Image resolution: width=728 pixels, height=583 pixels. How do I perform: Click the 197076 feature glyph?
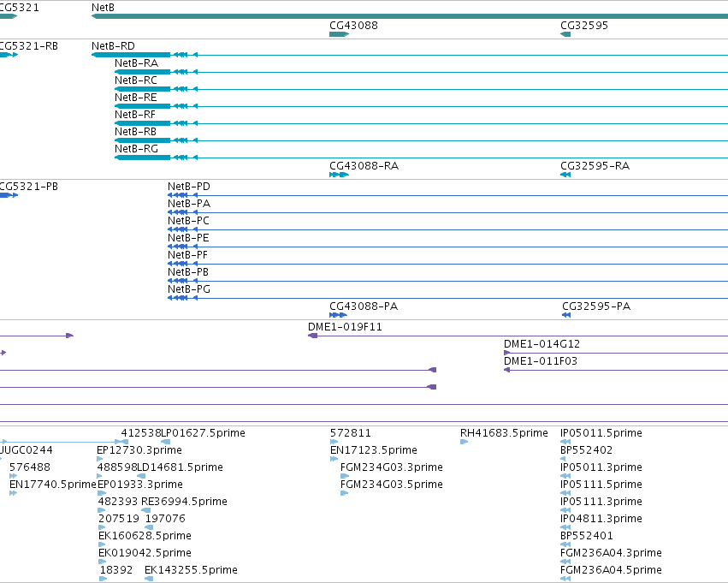click(x=149, y=527)
